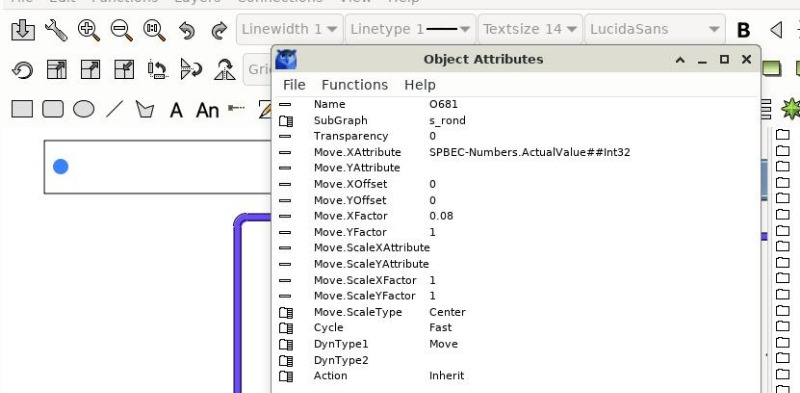800x393 pixels.
Task: Open the LucidaSans font dropdown
Action: pyautogui.click(x=655, y=29)
